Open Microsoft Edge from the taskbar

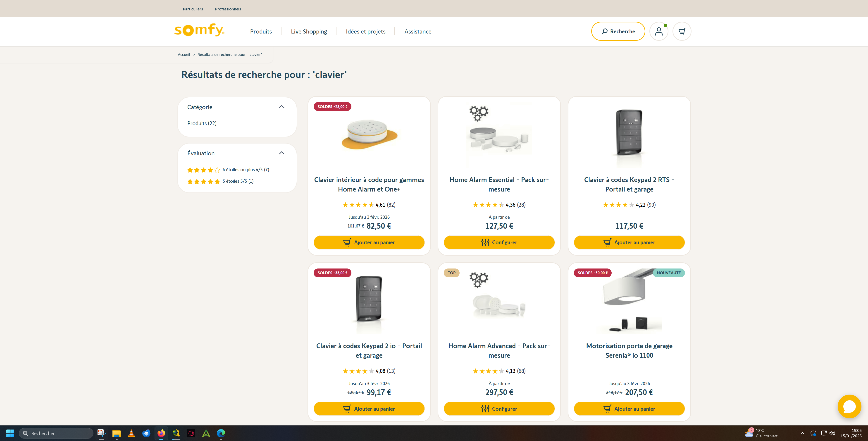(x=221, y=433)
